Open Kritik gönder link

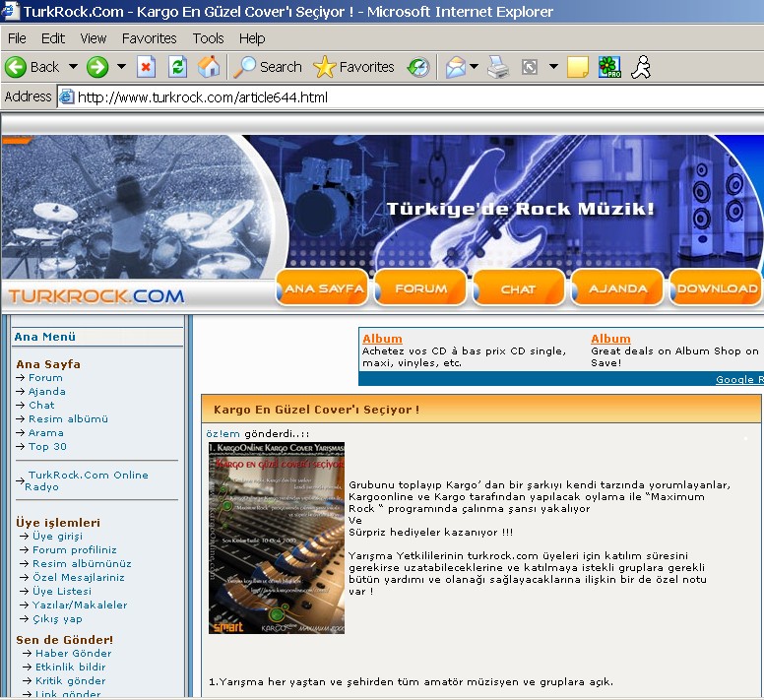pos(71,680)
